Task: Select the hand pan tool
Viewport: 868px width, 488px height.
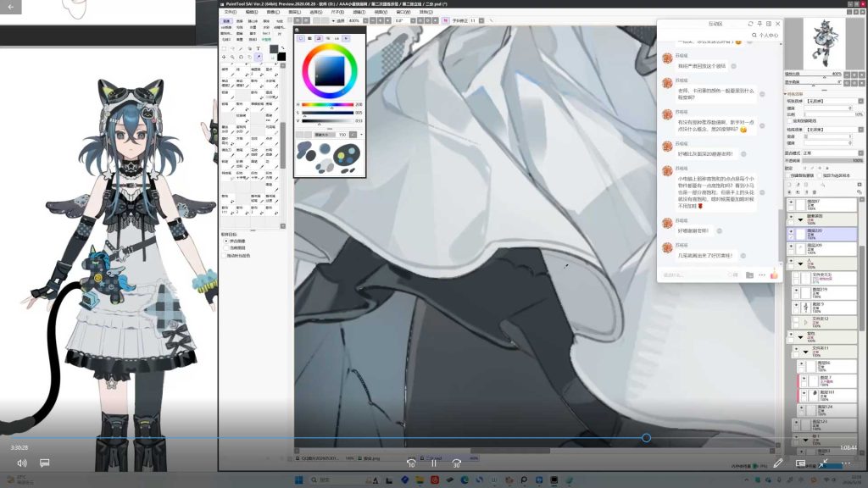Action: [x=250, y=57]
